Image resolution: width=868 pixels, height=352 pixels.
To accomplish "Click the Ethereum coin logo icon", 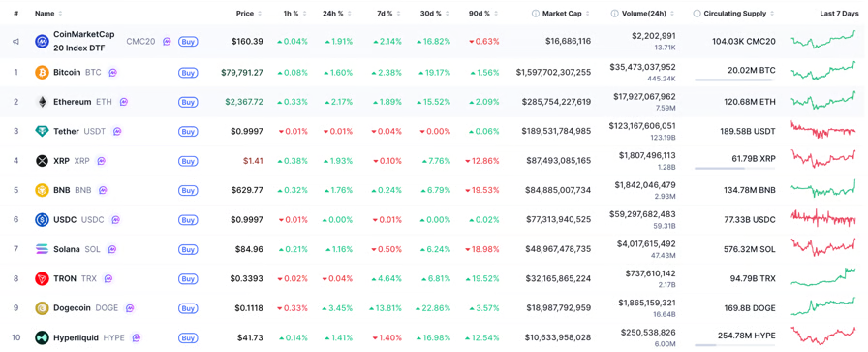I will coord(42,102).
